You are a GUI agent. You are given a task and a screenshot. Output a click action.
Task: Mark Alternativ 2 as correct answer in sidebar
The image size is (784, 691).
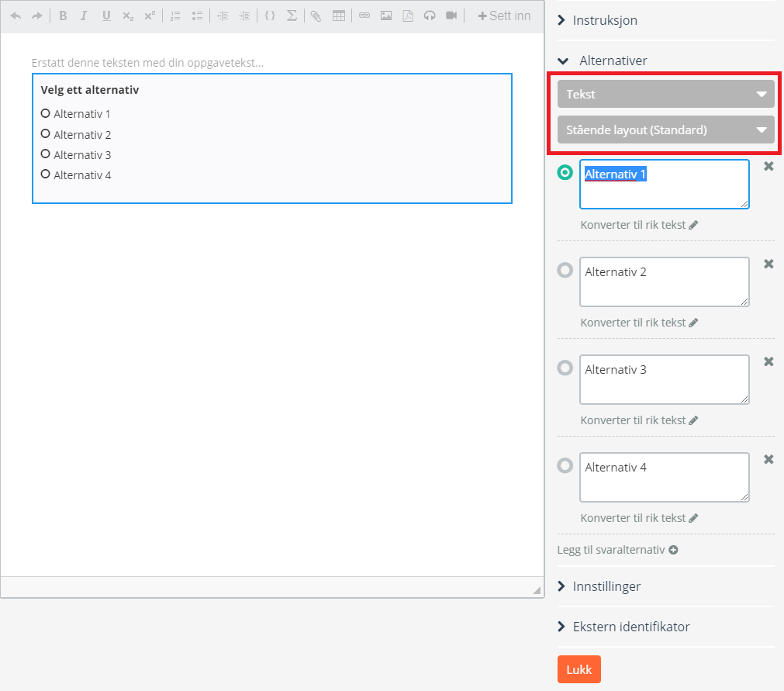[x=565, y=271]
